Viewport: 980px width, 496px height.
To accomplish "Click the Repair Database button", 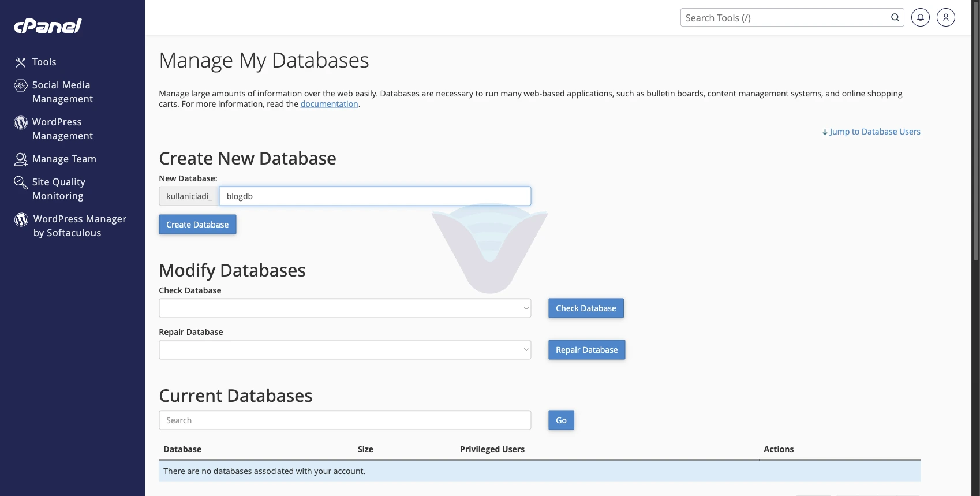I will pyautogui.click(x=586, y=350).
